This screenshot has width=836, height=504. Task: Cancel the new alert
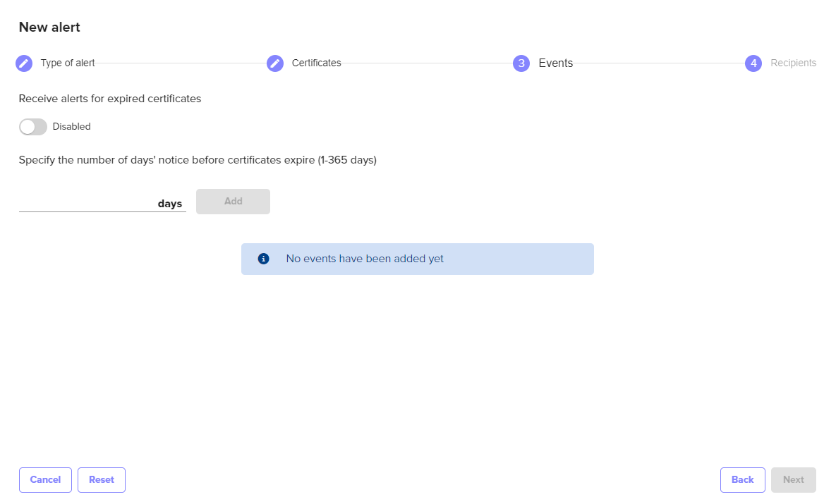click(x=45, y=480)
